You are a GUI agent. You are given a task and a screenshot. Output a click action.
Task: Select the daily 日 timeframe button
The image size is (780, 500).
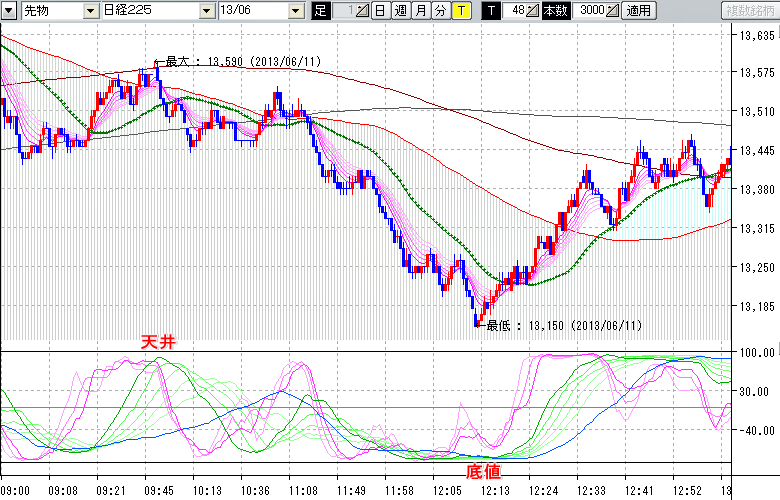point(380,11)
